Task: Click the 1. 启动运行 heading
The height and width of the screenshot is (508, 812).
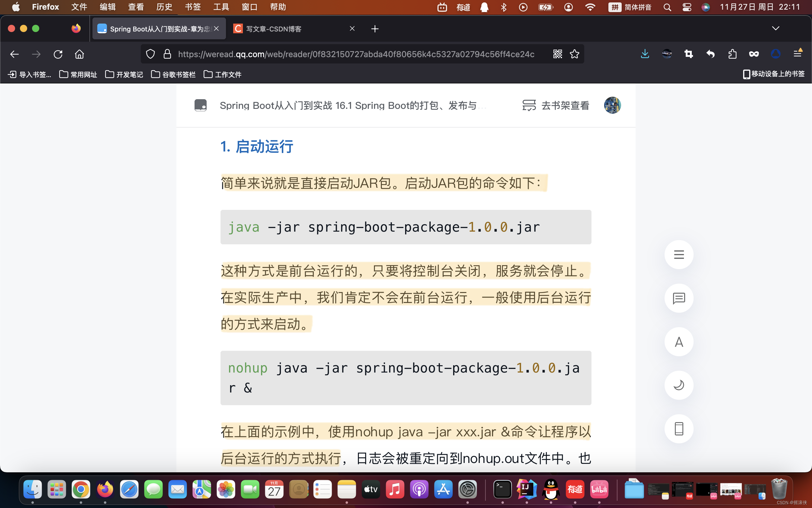Action: [x=257, y=147]
